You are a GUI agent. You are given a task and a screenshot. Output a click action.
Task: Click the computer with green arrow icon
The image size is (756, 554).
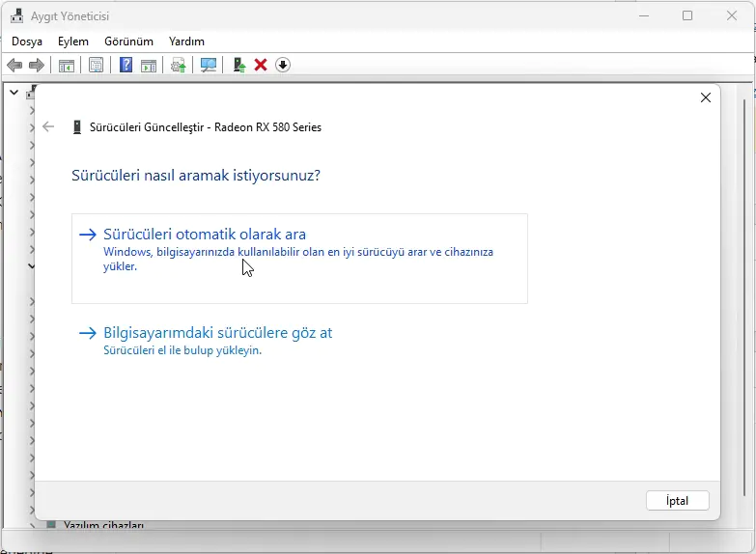point(238,65)
